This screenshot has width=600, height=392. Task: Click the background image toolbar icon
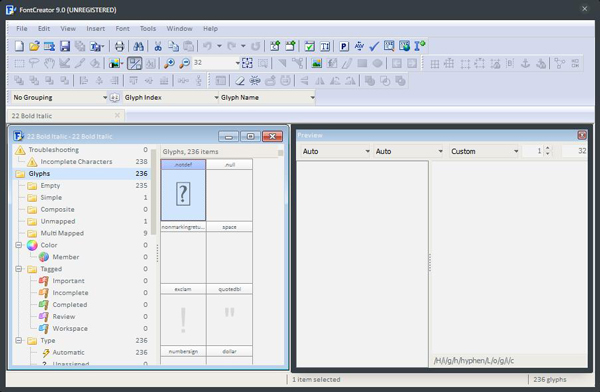(x=114, y=64)
